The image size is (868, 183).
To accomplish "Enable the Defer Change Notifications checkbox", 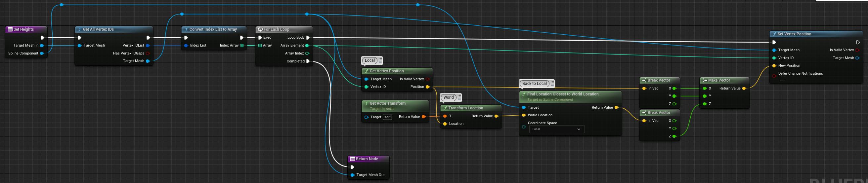I will point(782,78).
